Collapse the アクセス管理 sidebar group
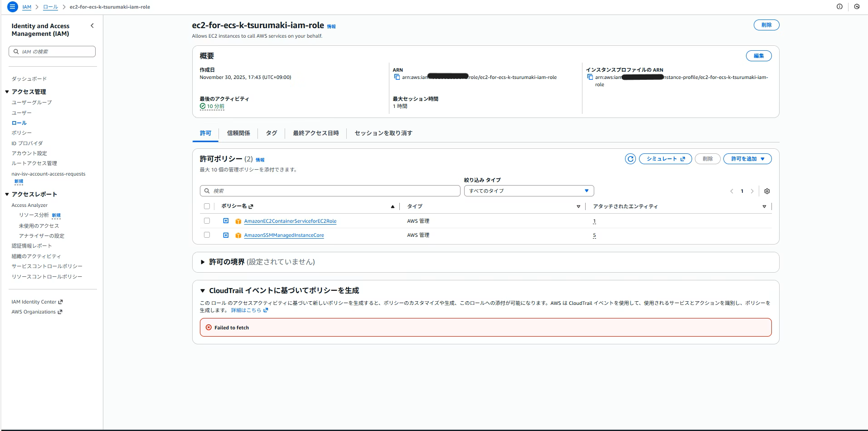Screen dimensions: 868x431 (7, 92)
